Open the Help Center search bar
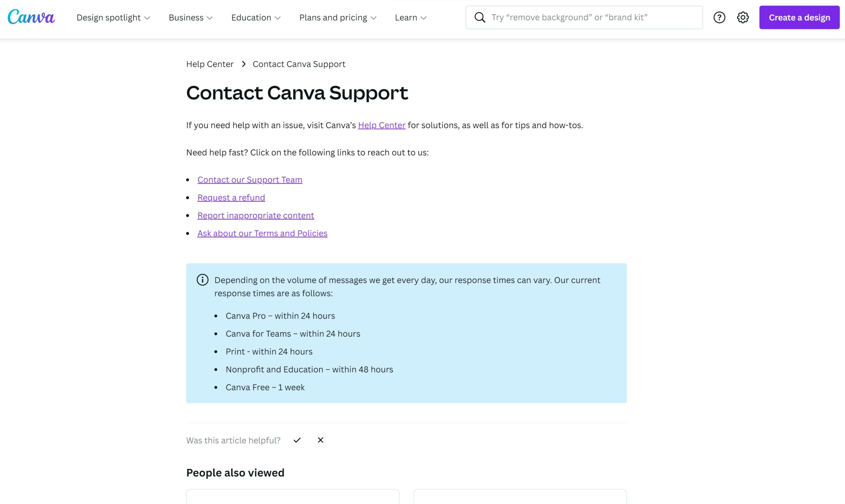The width and height of the screenshot is (845, 504). point(585,17)
